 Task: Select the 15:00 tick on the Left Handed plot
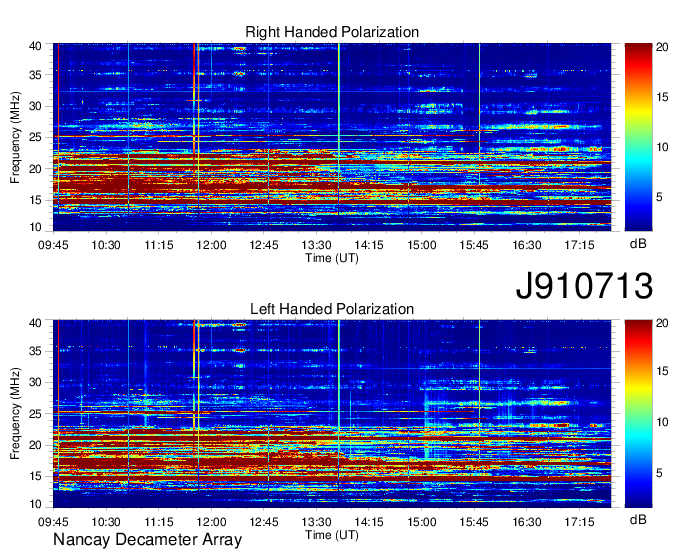422,522
